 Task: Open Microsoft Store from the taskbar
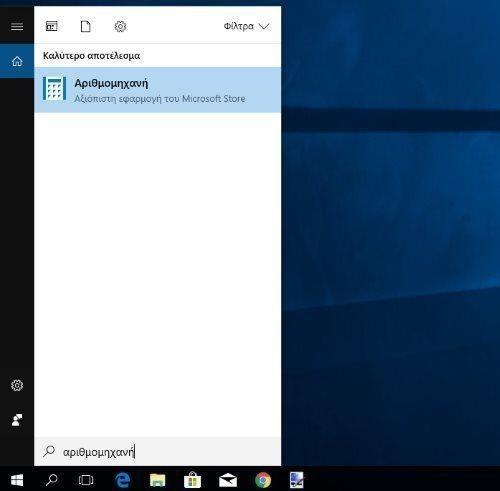click(193, 480)
